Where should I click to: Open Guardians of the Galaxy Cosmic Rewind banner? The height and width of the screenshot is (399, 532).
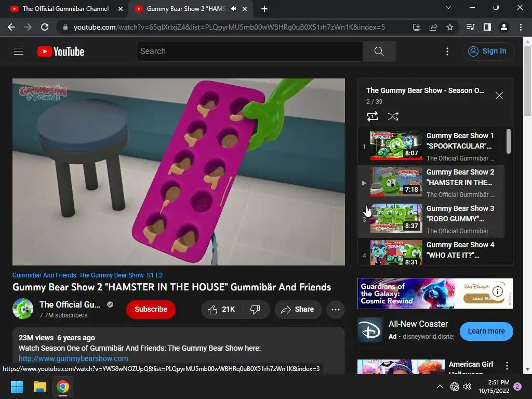point(435,294)
